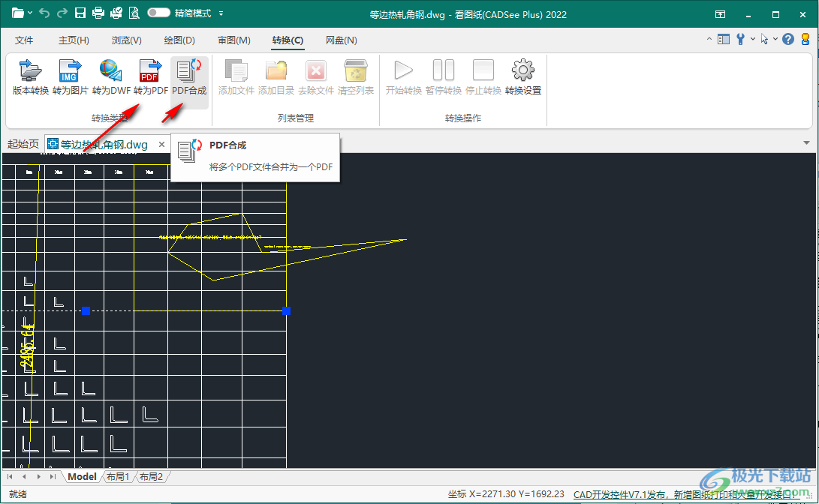Expand quick access toolbar customize arrow
Image resolution: width=819 pixels, height=504 pixels.
click(221, 13)
